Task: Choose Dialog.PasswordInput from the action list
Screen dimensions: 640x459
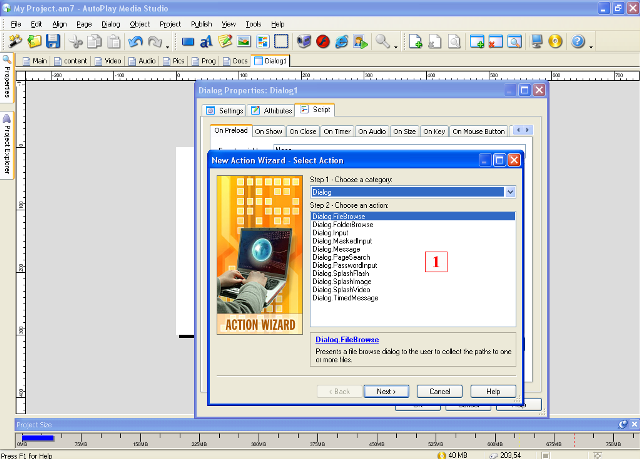Action: pos(346,265)
